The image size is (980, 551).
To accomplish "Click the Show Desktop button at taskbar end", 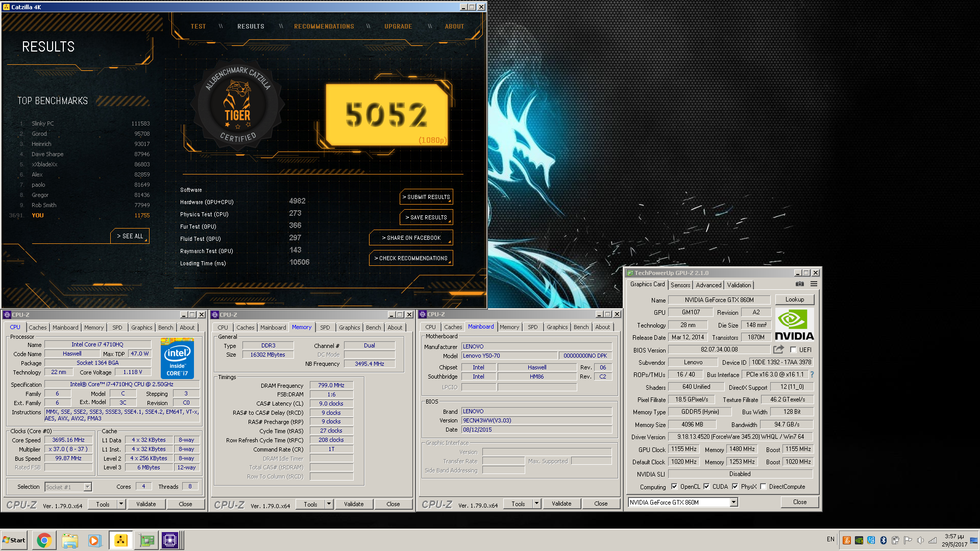I will 974,540.
